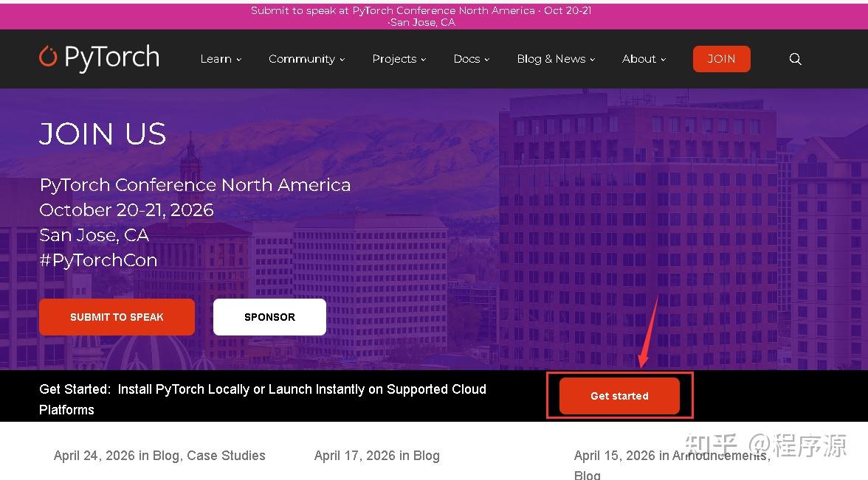Open 'April 17, 2026 in Blog' post
Image resolution: width=868 pixels, height=480 pixels.
(377, 456)
